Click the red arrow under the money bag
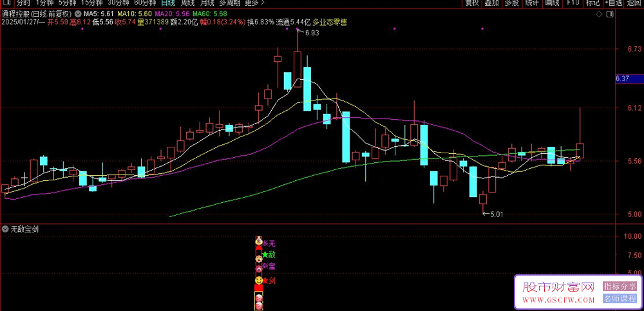The width and height of the screenshot is (644, 311). click(259, 248)
